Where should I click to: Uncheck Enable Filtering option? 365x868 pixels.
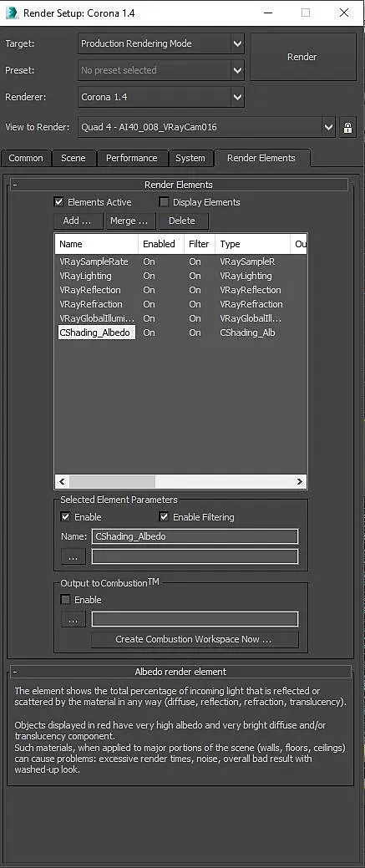[x=164, y=517]
